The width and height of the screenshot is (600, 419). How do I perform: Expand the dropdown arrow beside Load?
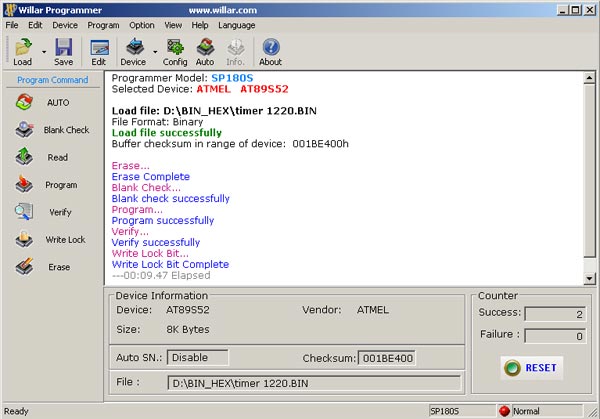[44, 51]
